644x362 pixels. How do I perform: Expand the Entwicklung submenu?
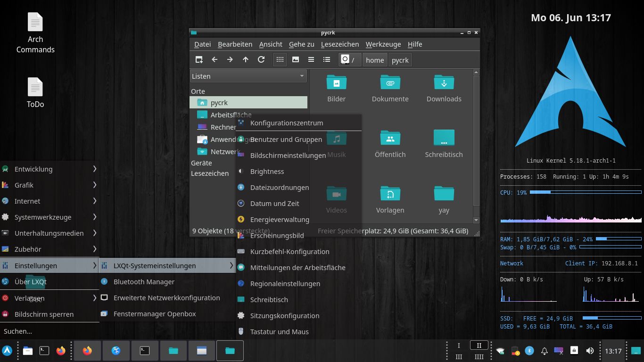coord(50,169)
